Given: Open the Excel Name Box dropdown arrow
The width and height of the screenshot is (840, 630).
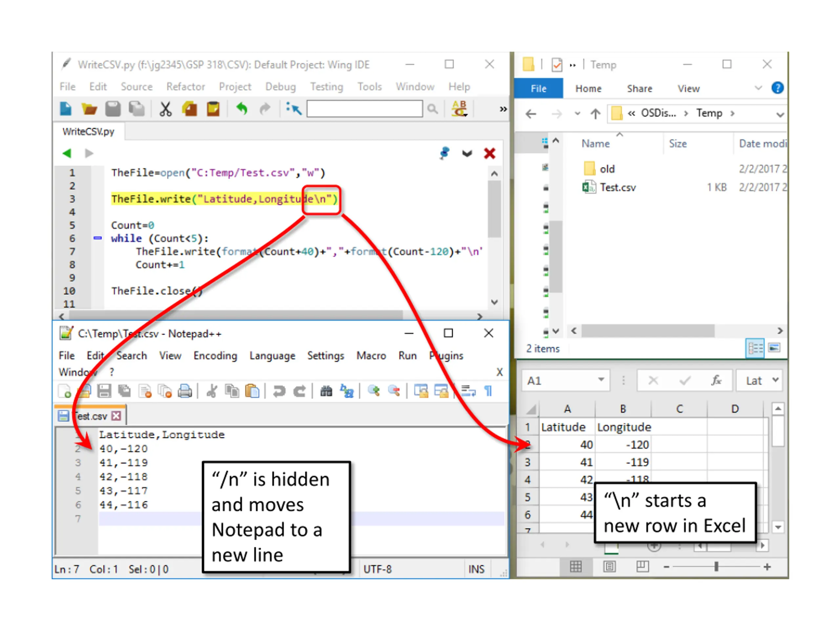Looking at the screenshot, I should coord(601,380).
